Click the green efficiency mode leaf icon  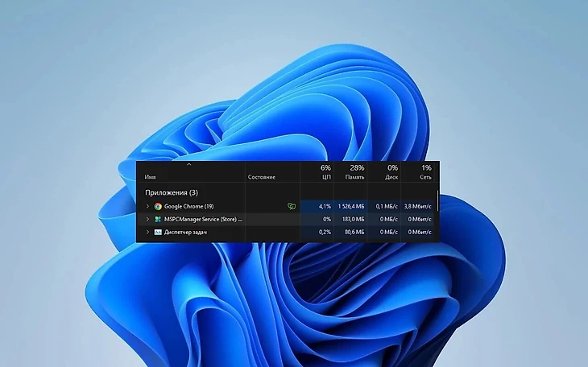pyautogui.click(x=292, y=206)
